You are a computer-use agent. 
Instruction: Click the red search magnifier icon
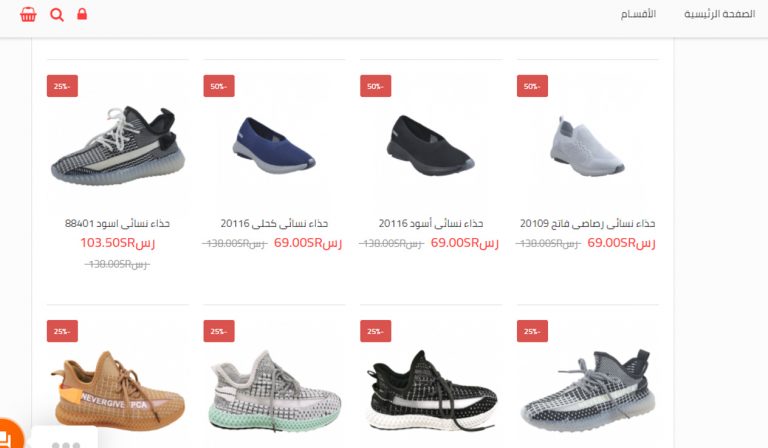[57, 15]
